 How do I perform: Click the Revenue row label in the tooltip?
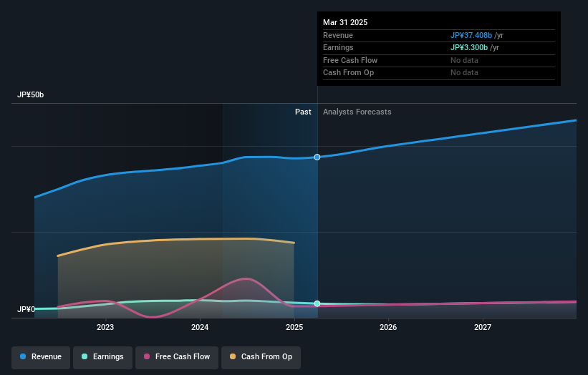[338, 35]
